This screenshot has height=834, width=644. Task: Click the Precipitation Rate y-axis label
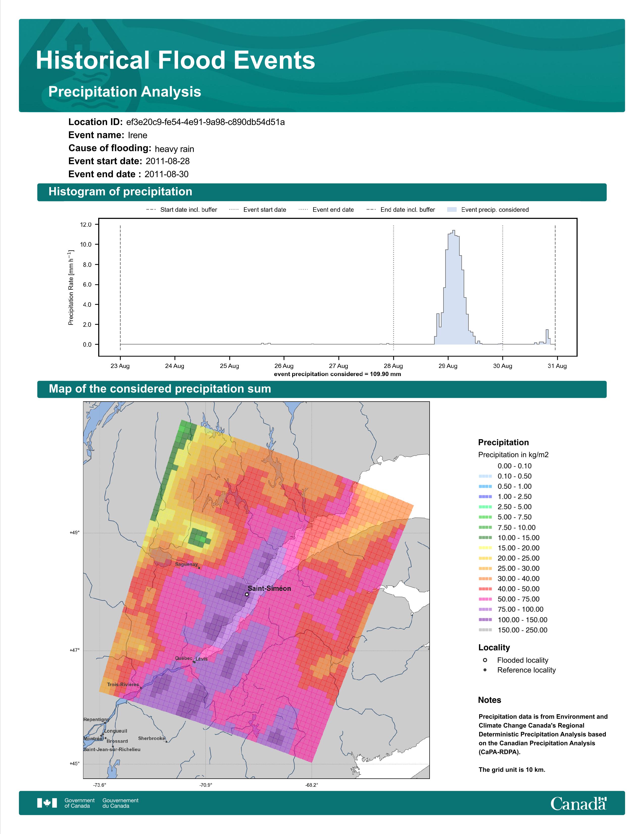click(71, 288)
